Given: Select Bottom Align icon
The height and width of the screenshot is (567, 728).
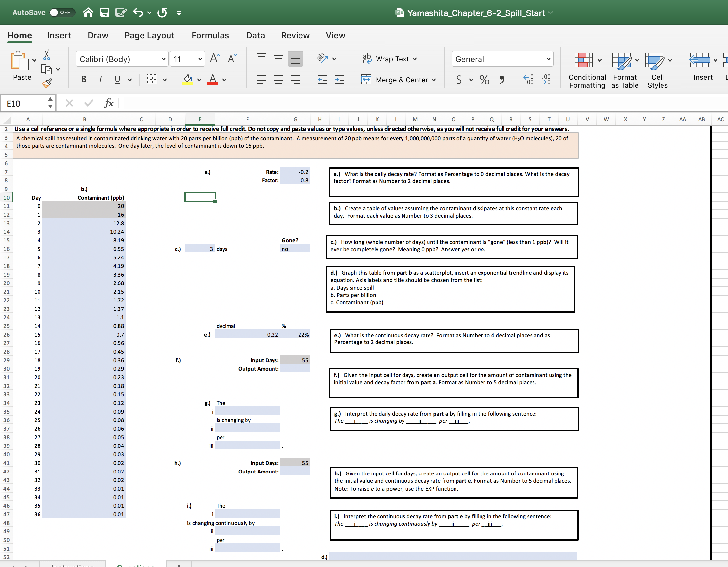Looking at the screenshot, I should point(295,59).
